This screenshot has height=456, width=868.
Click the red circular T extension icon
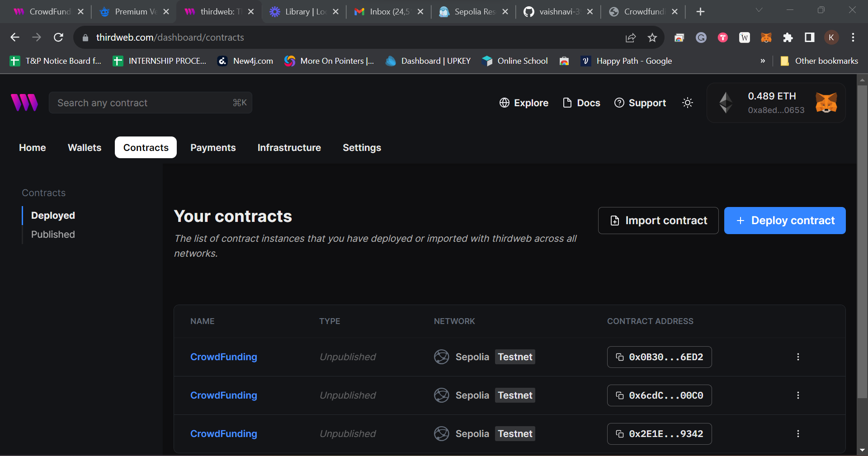(723, 38)
